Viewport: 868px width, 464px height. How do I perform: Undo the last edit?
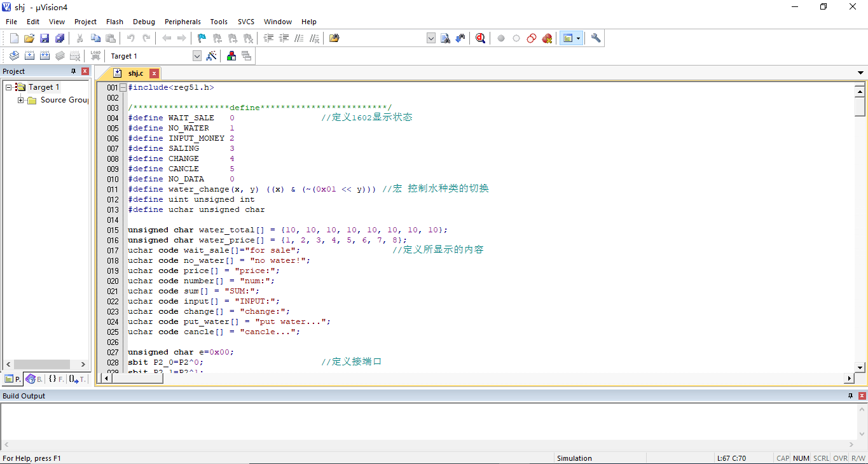(x=131, y=38)
